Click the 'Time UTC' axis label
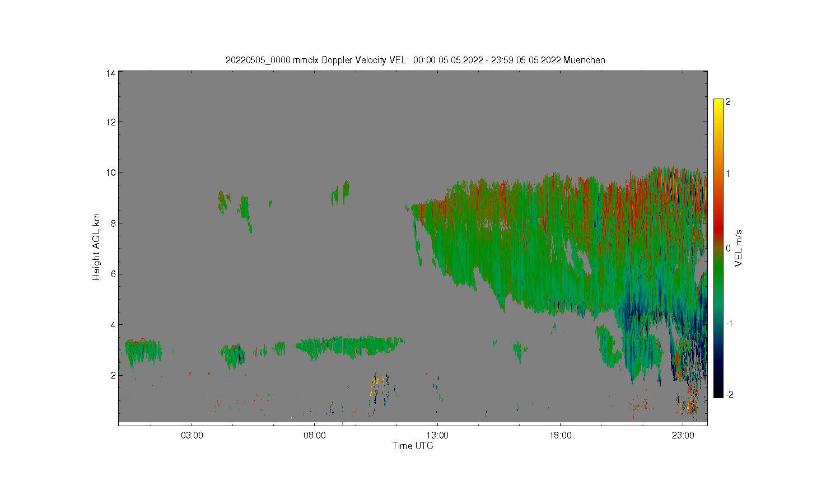840x504 pixels. coord(413,446)
